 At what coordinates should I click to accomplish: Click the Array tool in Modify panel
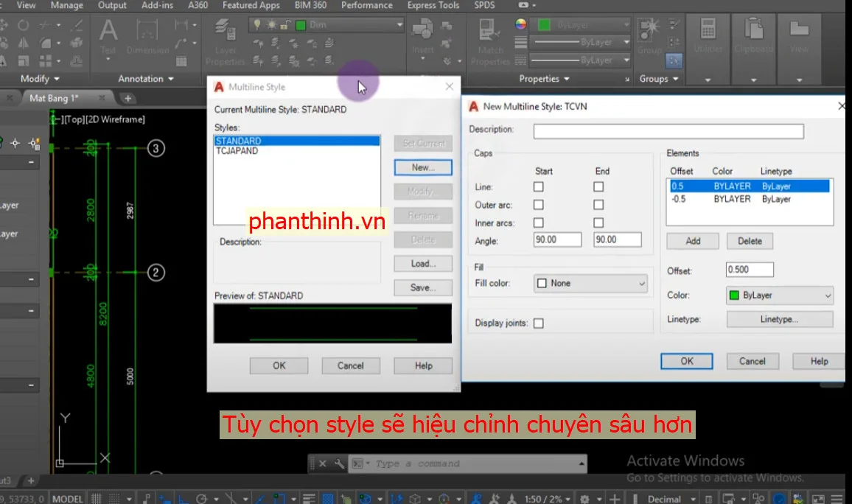tap(46, 61)
